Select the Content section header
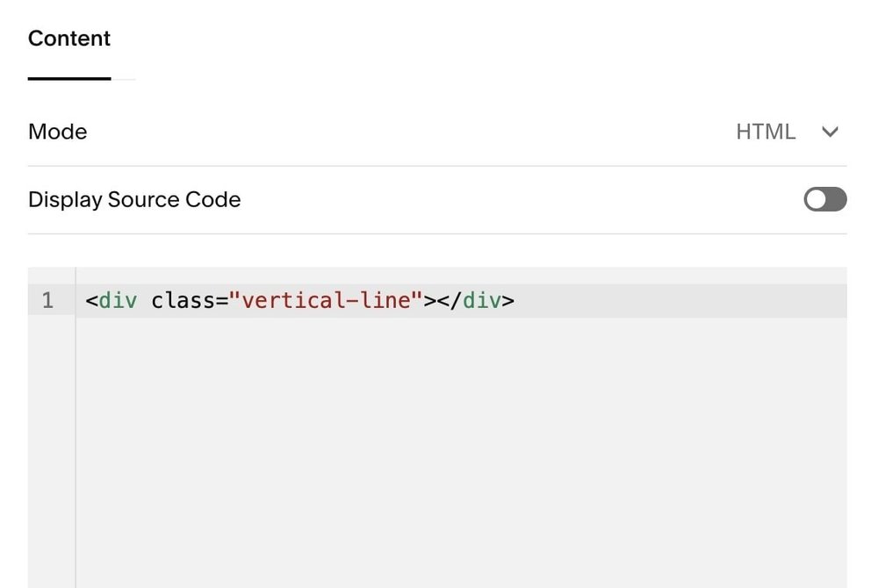Image resolution: width=878 pixels, height=588 pixels. pyautogui.click(x=69, y=38)
